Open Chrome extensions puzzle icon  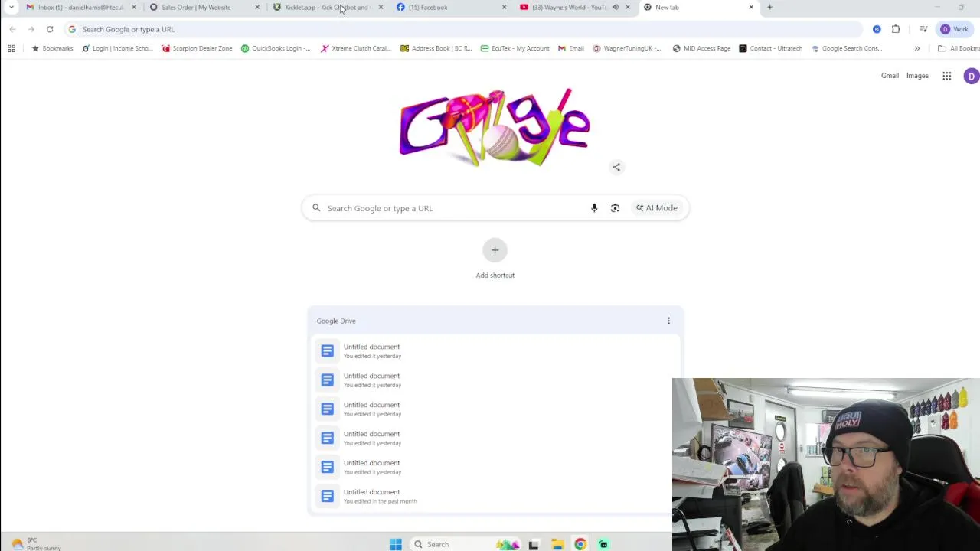(896, 29)
